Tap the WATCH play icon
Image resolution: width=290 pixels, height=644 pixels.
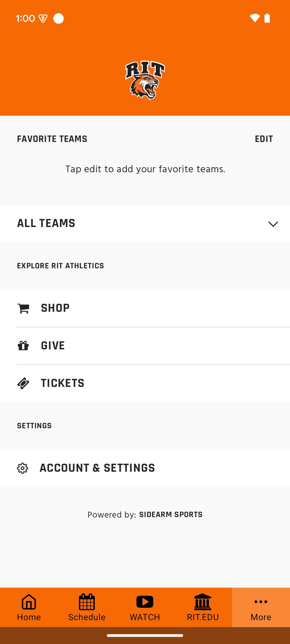tap(145, 602)
